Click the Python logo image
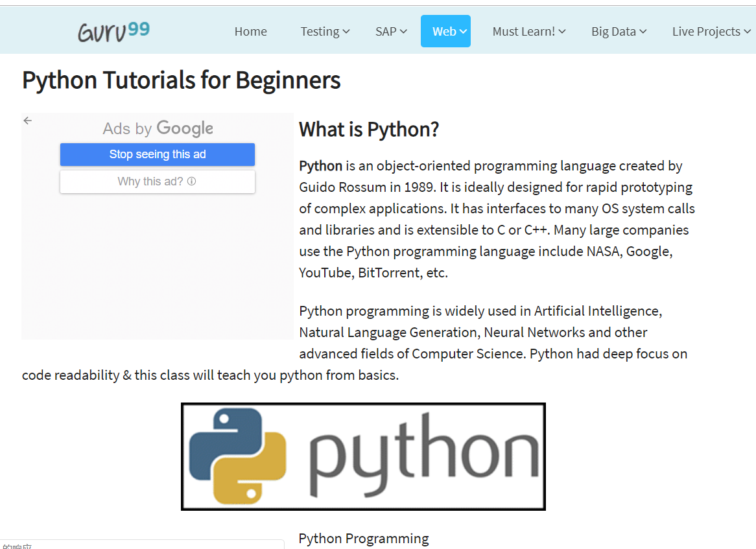This screenshot has height=549, width=756. point(364,456)
